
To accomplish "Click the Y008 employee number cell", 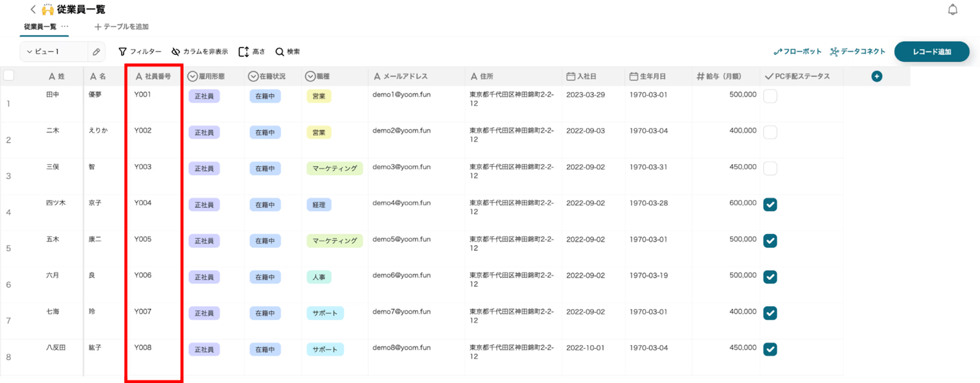I will pos(143,347).
